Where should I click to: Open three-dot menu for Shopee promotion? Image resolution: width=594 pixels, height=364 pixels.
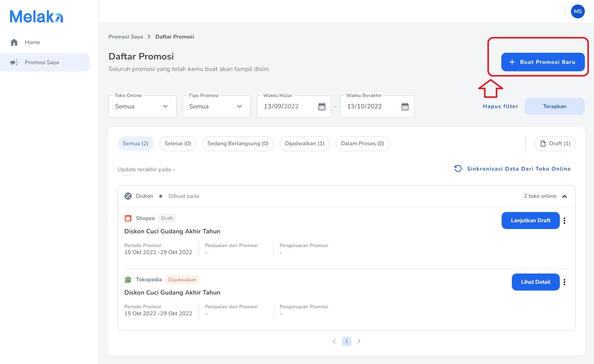coord(564,221)
